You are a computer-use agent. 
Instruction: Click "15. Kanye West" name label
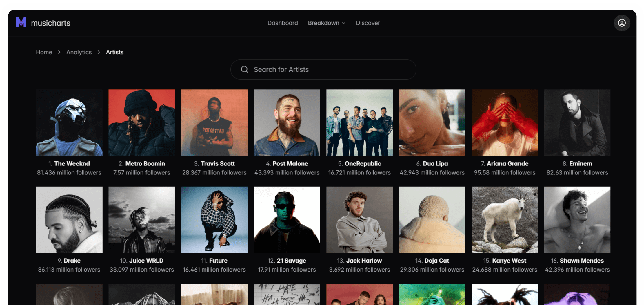pyautogui.click(x=505, y=261)
